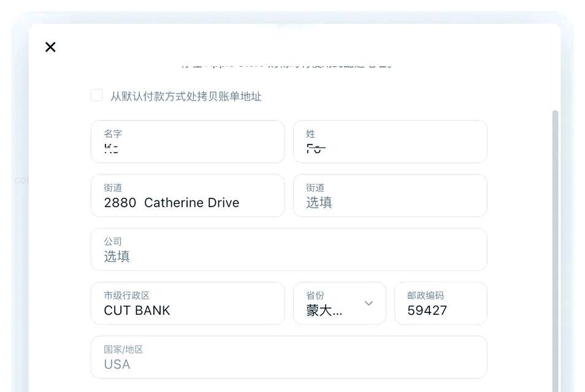Click the selected province value 蒙大...

324,311
